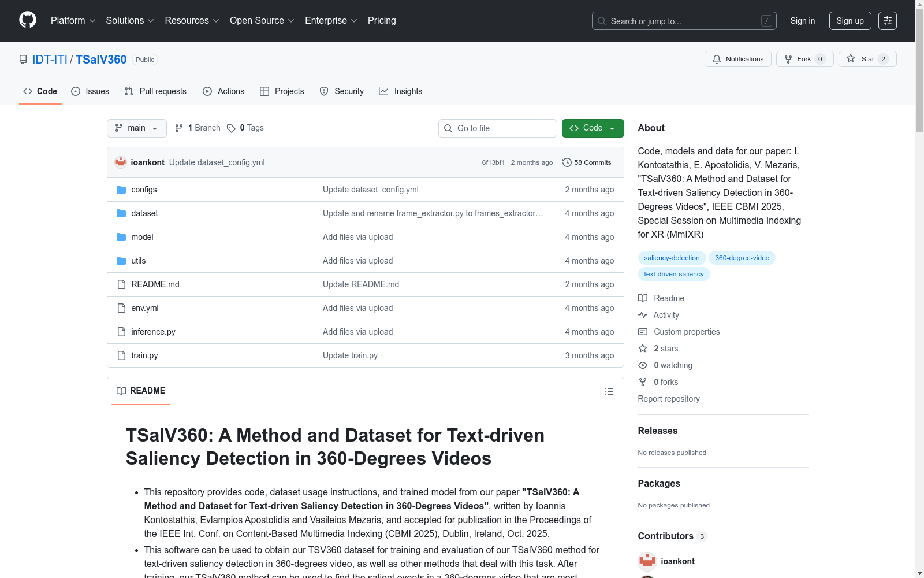Click the 360-degree-video topic tag
924x578 pixels.
(x=742, y=258)
